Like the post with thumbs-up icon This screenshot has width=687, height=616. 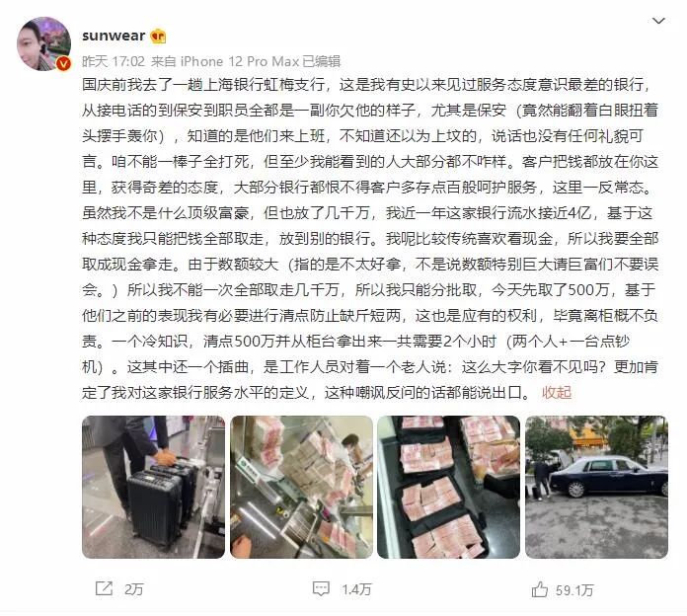coord(539,589)
